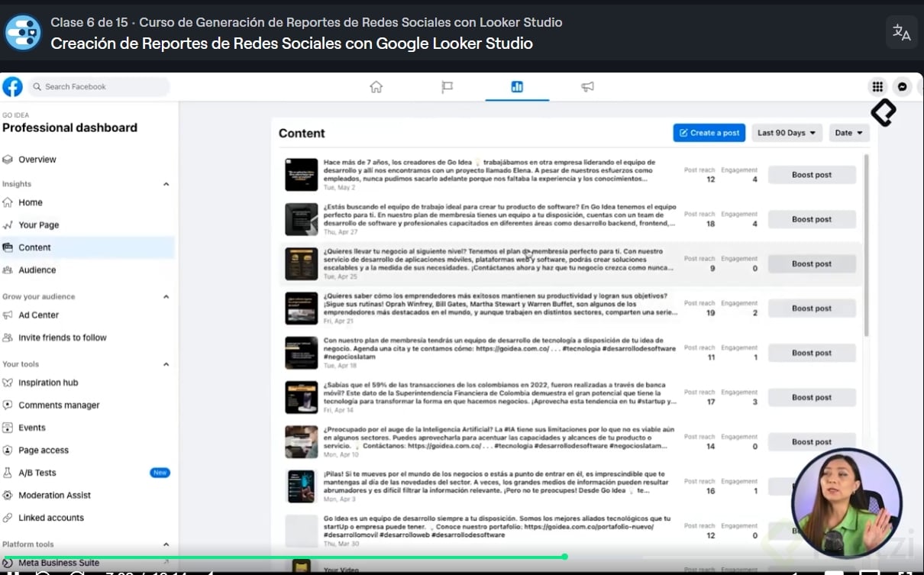Open thumbnail of Tue, Apr 25 post
Screen dimensions: 924x575
pyautogui.click(x=301, y=263)
